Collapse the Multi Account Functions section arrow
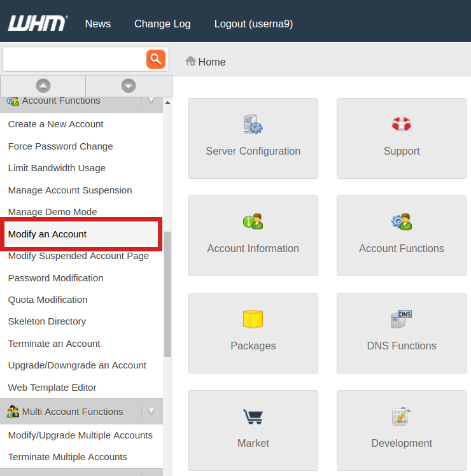This screenshot has width=471, height=476. point(151,412)
